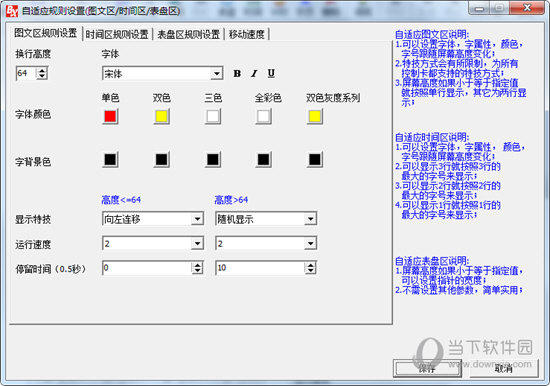Open the 表盘区规则设置 tab
Viewport: 550px width, 386px height.
(x=188, y=34)
